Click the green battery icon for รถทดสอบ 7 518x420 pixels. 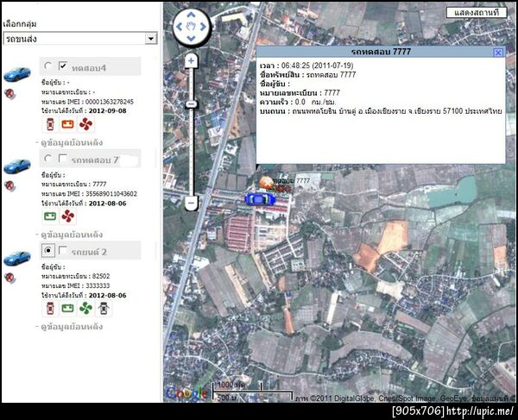pyautogui.click(x=50, y=216)
